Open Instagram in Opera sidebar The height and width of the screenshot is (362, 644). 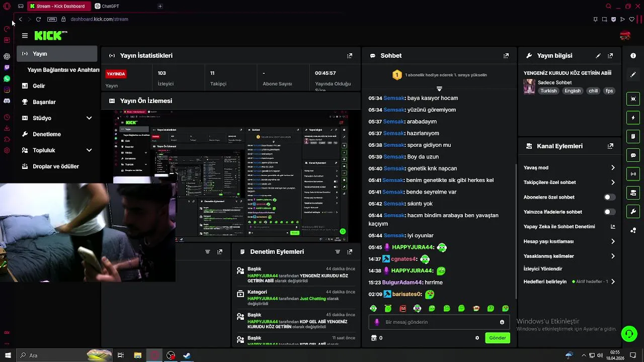pyautogui.click(x=7, y=90)
